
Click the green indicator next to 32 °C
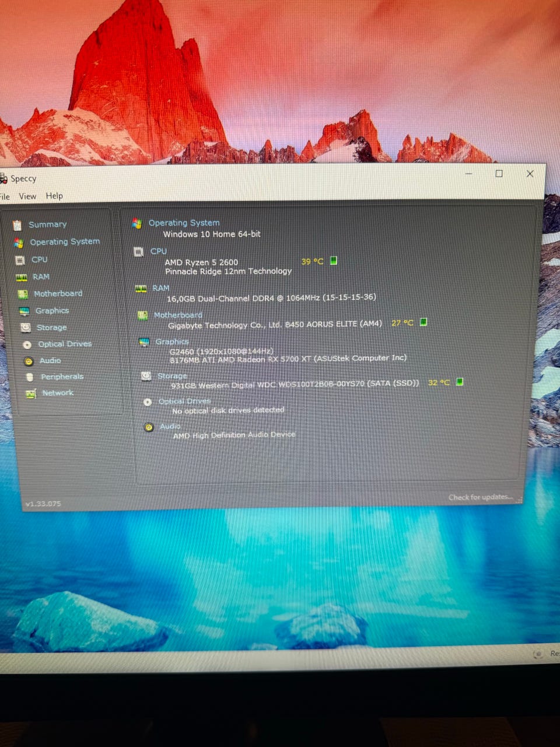[x=460, y=382]
